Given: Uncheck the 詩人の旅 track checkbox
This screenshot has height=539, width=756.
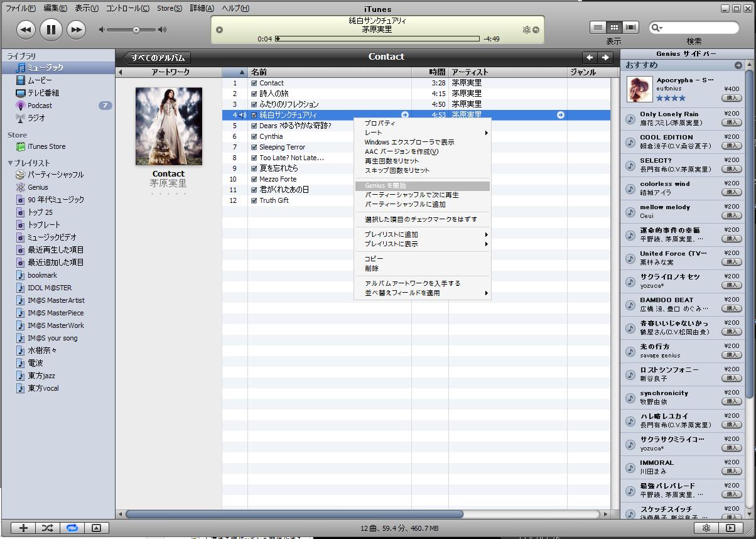Looking at the screenshot, I should (x=254, y=94).
